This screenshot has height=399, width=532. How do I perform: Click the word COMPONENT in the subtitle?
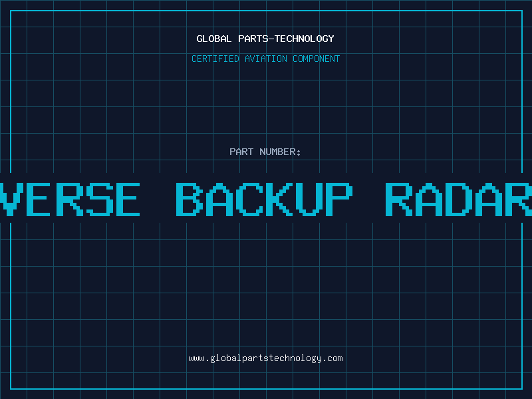[317, 59]
